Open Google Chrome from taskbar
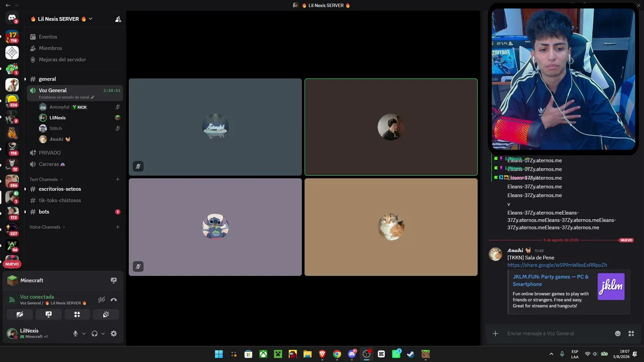The height and width of the screenshot is (362, 644). pos(337,354)
